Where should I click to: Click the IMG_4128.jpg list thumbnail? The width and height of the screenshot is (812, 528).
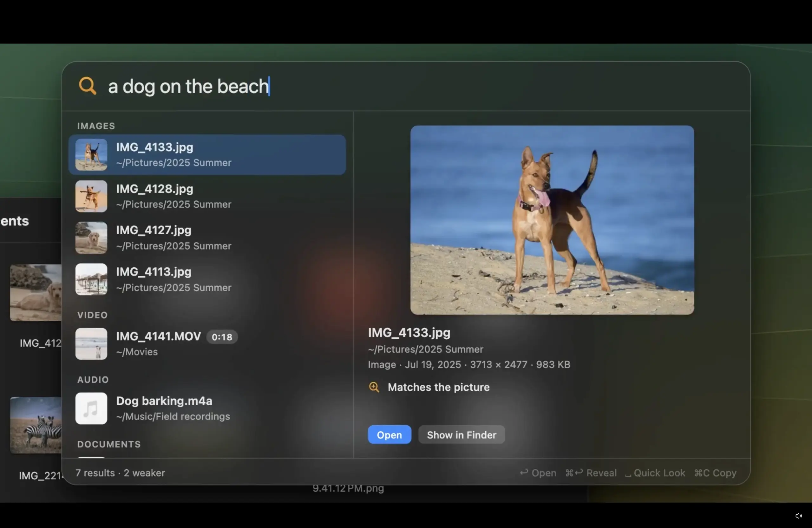click(91, 197)
